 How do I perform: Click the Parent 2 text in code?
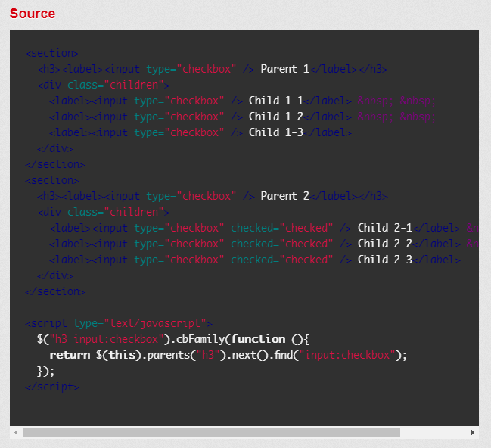coord(284,196)
